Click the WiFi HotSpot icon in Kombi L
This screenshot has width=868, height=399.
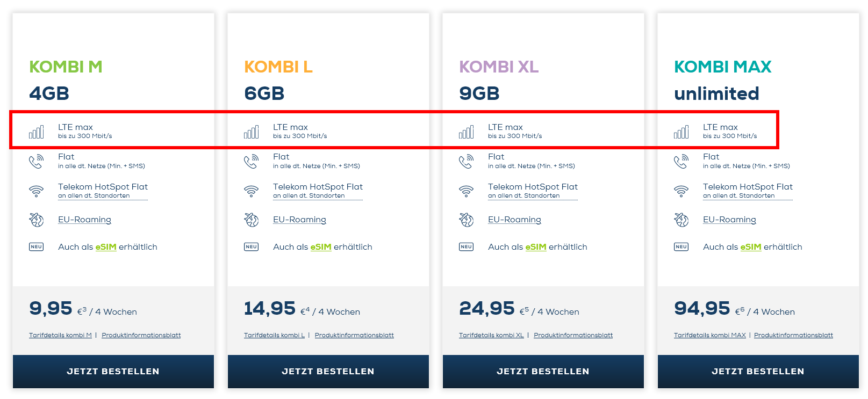[x=251, y=191]
